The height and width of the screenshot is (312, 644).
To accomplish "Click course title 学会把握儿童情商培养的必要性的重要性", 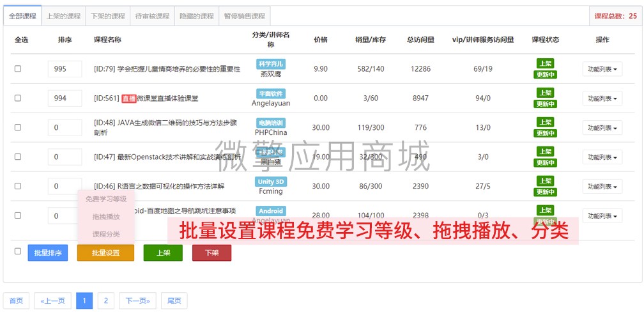I will tap(179, 69).
